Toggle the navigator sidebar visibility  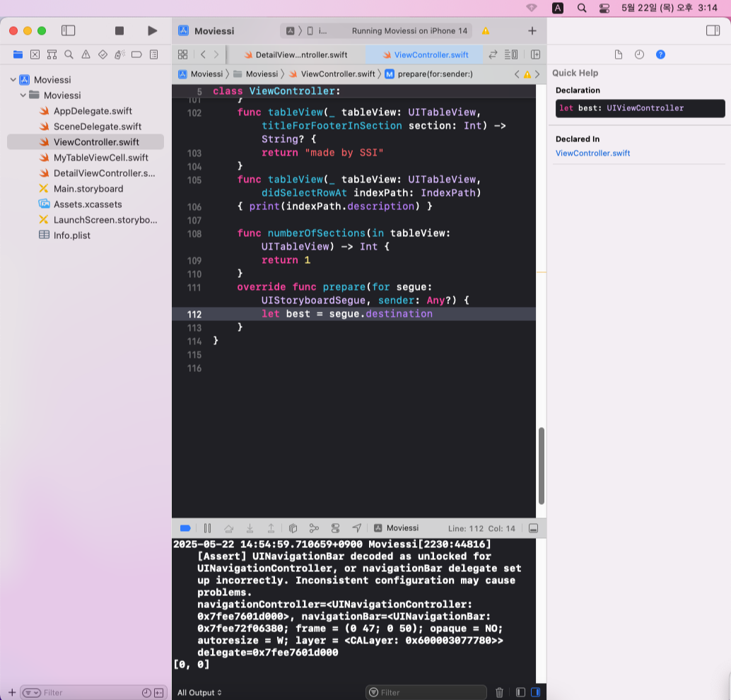[x=68, y=31]
